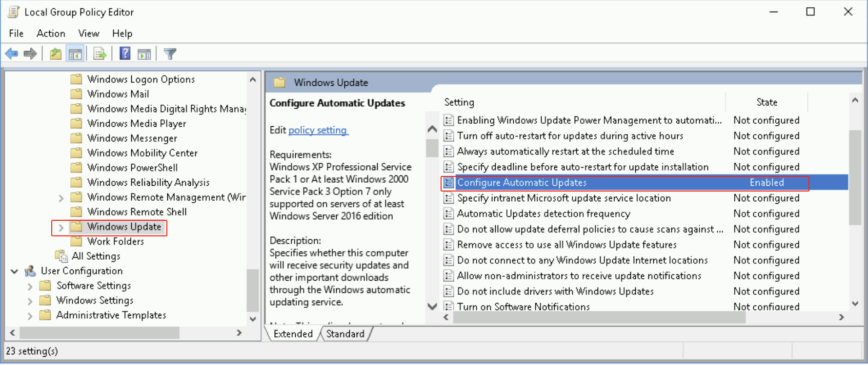
Task: Click the All Settings icon in tree
Action: [x=61, y=256]
